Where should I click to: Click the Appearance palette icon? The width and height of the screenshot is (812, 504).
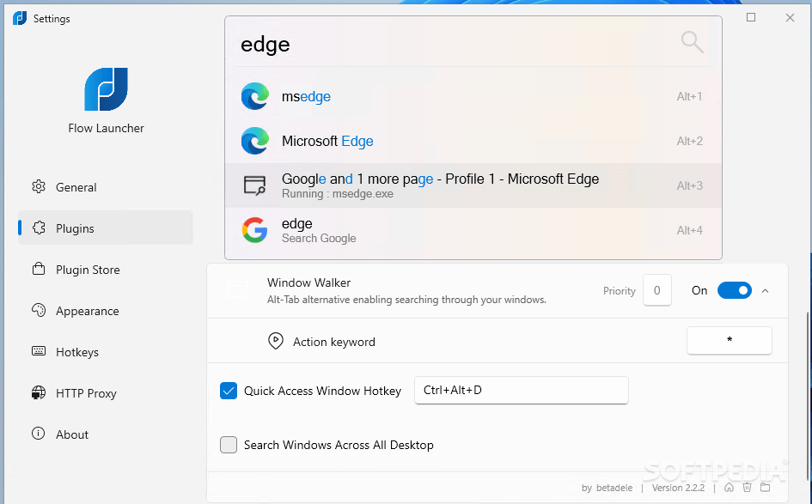(x=39, y=311)
